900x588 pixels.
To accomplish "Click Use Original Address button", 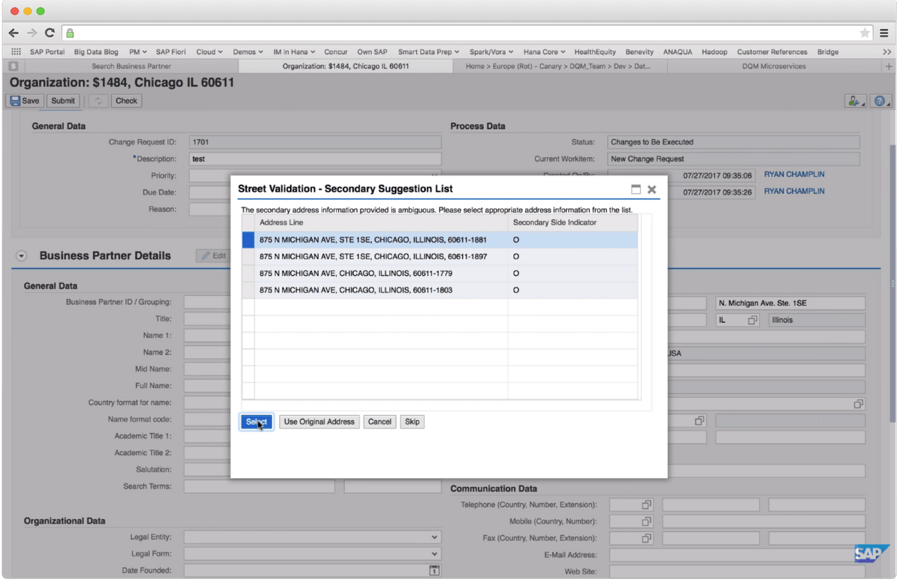I will click(x=319, y=422).
